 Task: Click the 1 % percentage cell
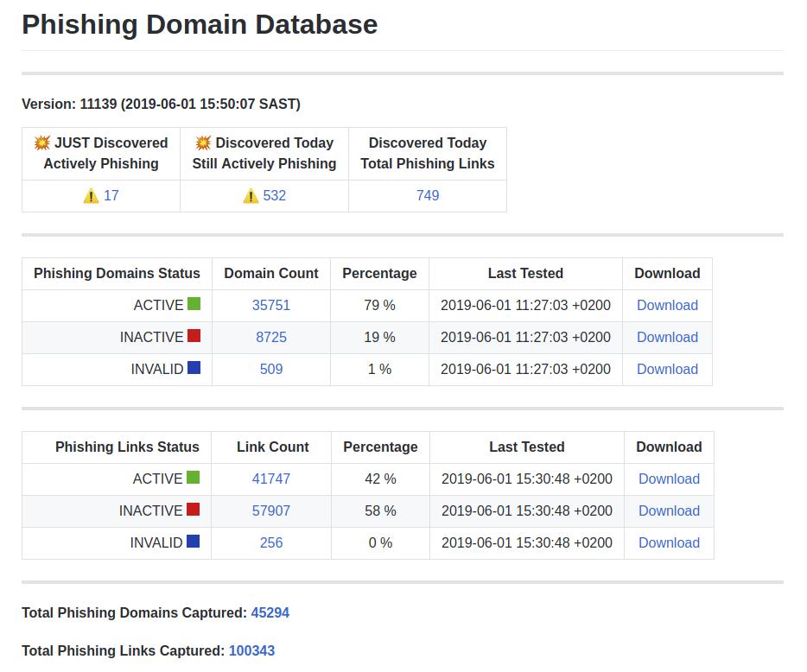(x=380, y=369)
